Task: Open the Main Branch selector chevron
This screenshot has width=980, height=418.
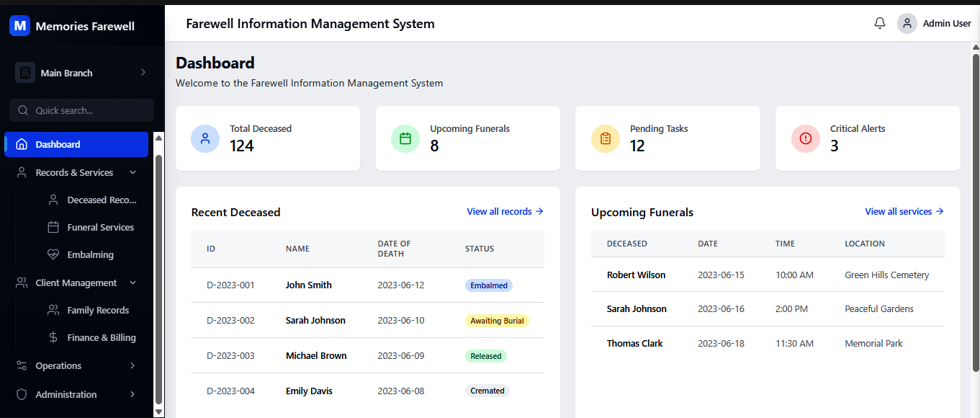Action: (x=143, y=72)
